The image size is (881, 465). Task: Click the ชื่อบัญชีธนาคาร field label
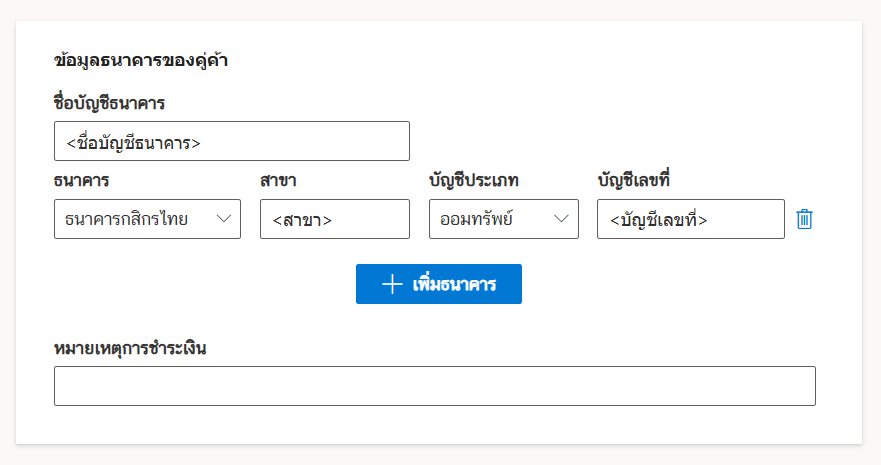[x=109, y=102]
